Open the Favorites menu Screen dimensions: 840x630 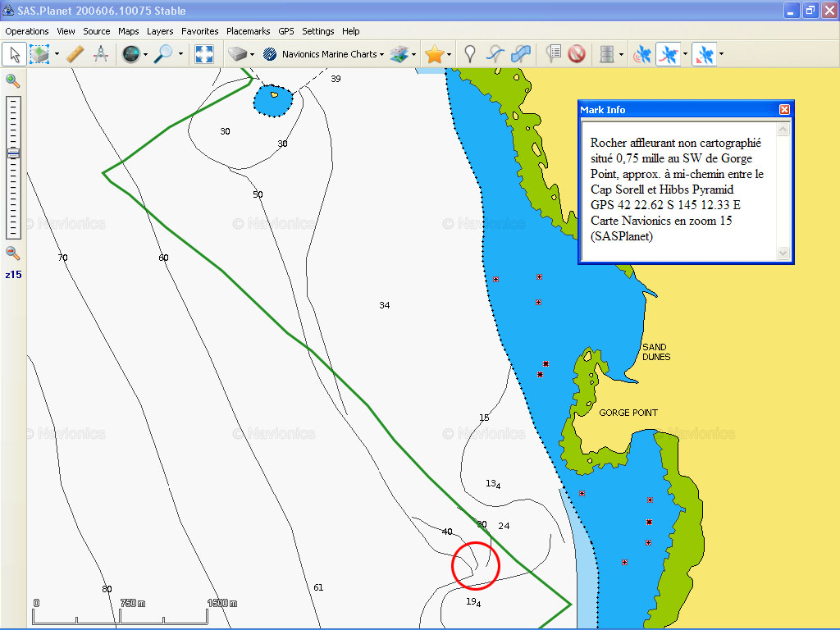[200, 31]
